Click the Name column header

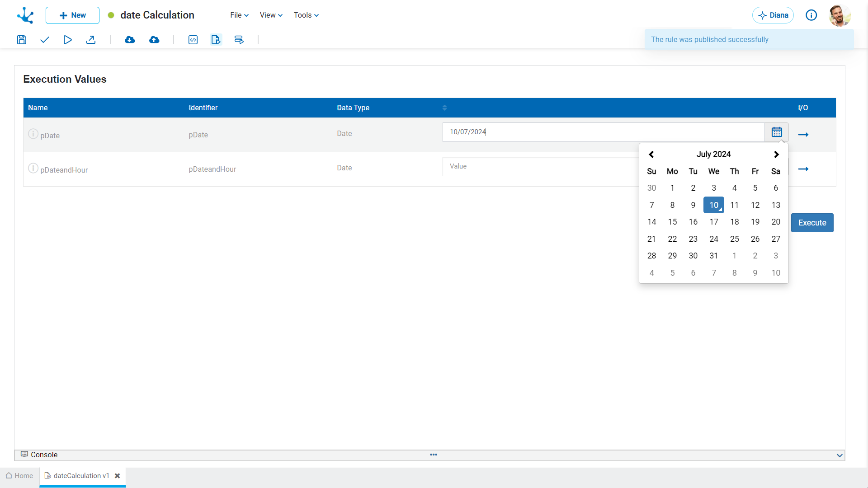coord(38,108)
